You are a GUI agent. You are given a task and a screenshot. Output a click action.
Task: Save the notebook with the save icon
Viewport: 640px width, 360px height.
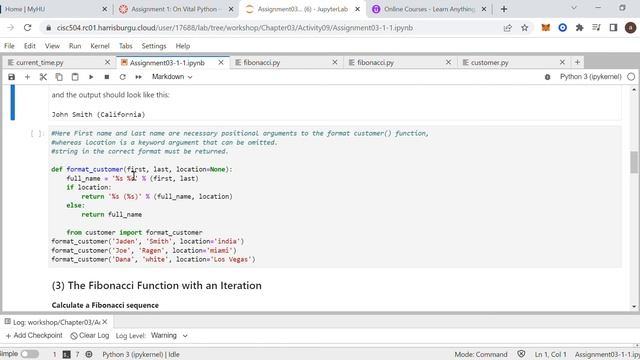tap(11, 77)
